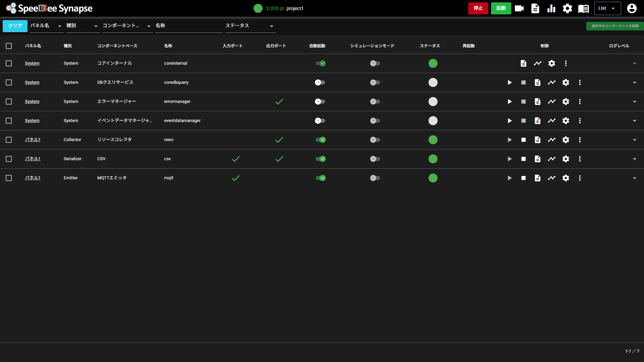Open the bar chart icon in header

click(551, 8)
